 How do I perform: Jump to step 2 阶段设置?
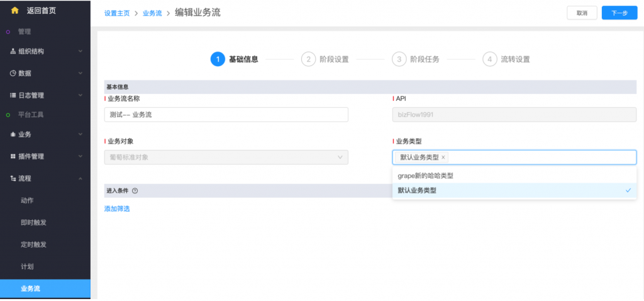pyautogui.click(x=325, y=59)
